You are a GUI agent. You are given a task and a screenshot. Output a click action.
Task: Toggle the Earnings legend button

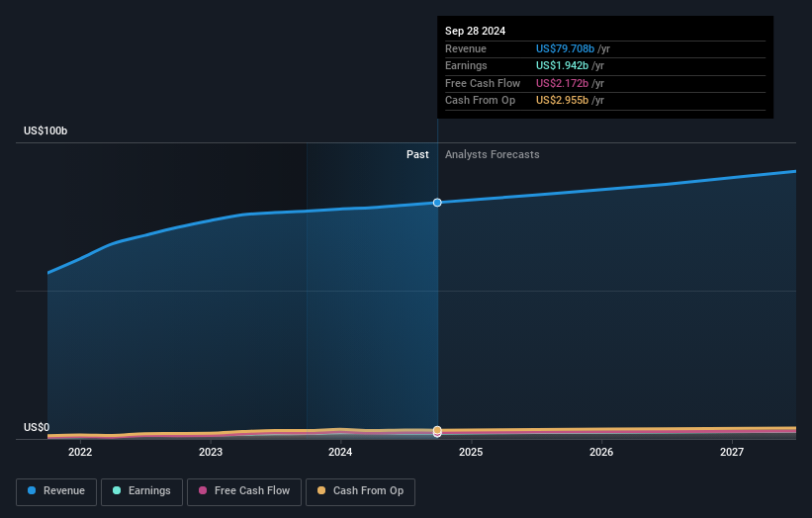141,491
